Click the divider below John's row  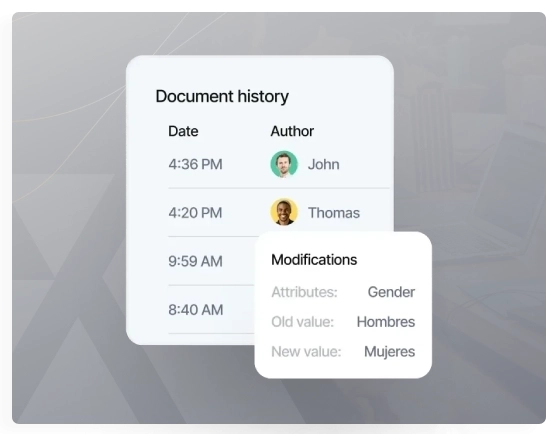click(x=278, y=188)
